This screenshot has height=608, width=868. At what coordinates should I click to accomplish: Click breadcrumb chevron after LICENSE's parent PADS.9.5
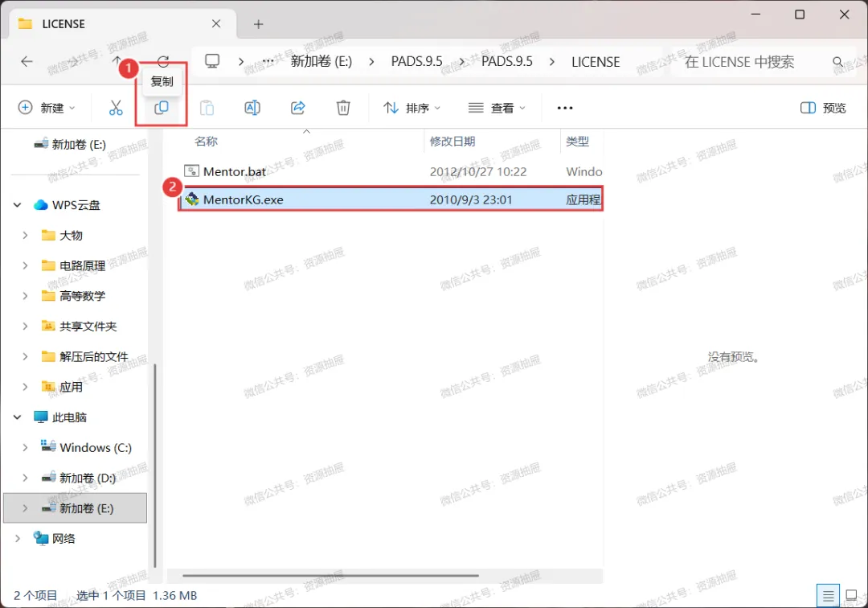pos(551,61)
